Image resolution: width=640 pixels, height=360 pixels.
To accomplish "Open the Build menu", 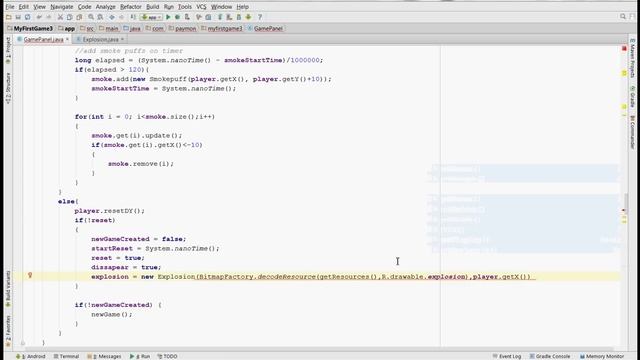I will (x=153, y=7).
